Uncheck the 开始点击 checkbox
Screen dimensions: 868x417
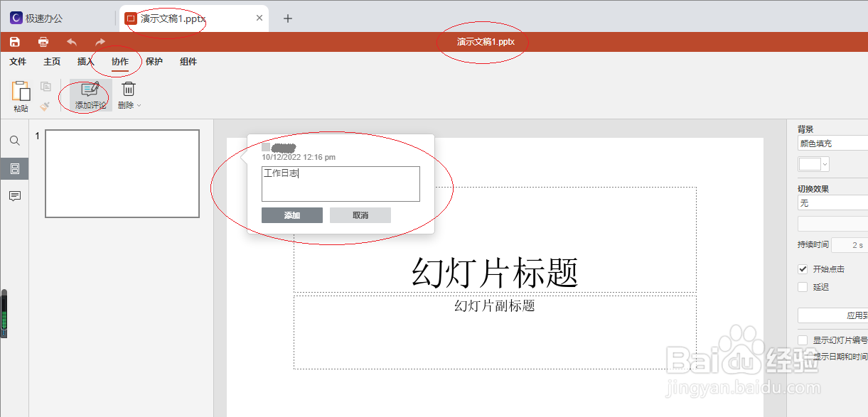pyautogui.click(x=804, y=269)
